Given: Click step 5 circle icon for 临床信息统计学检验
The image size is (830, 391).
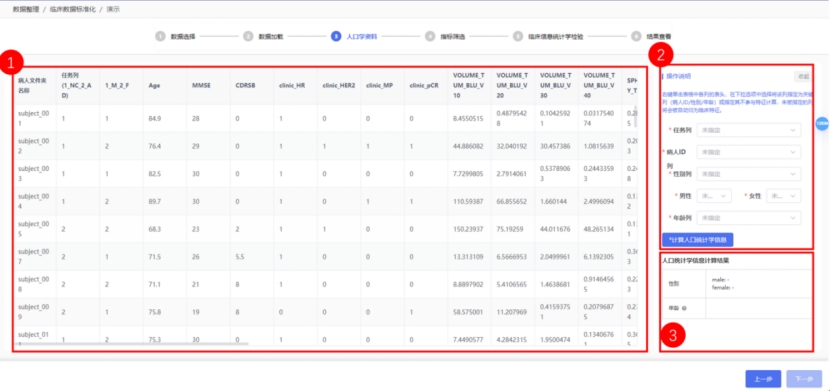Looking at the screenshot, I should (518, 37).
